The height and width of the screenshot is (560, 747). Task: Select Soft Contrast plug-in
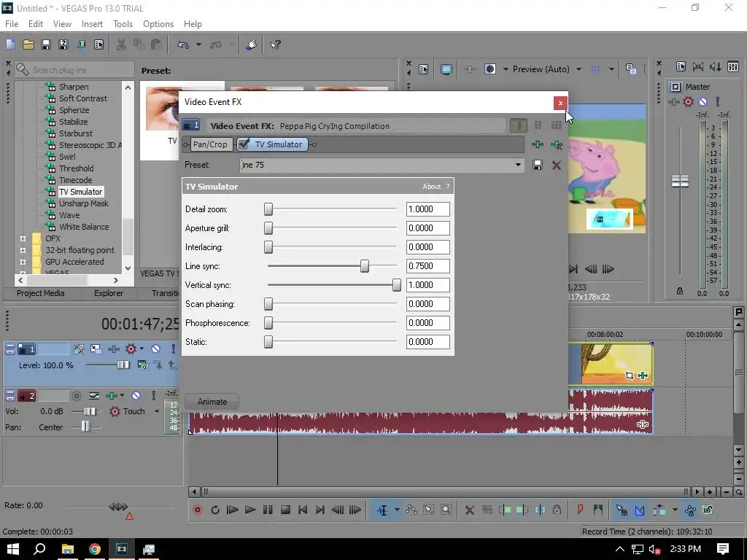(x=83, y=98)
